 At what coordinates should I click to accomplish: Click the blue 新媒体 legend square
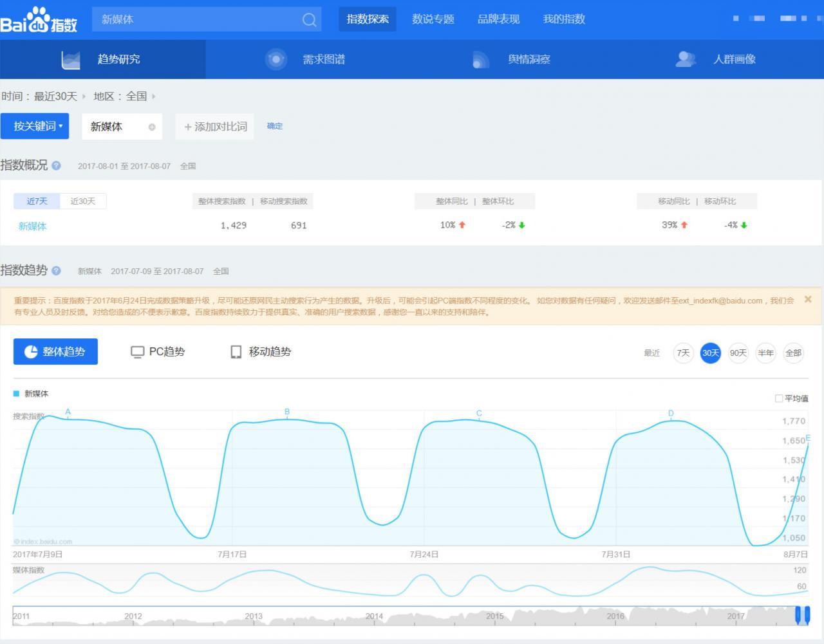point(16,394)
